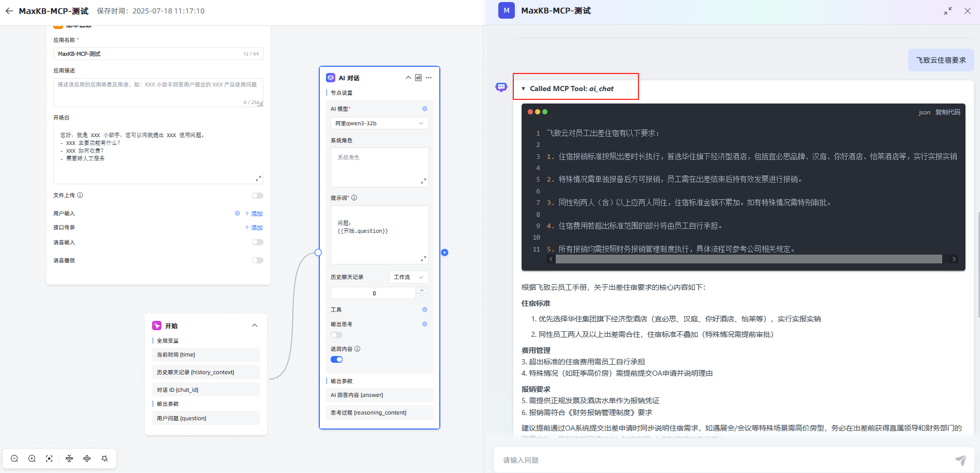Open the 用户输入 settings gear
980x473 pixels.
point(237,213)
